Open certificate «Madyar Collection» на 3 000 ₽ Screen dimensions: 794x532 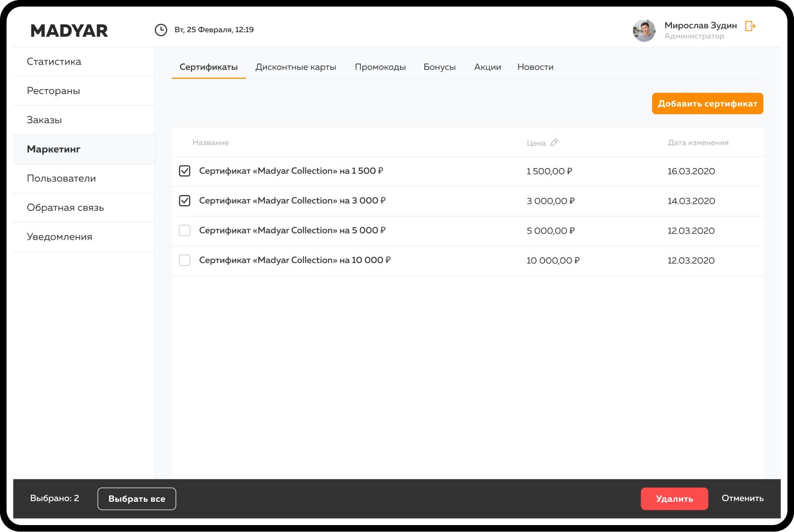pos(292,201)
